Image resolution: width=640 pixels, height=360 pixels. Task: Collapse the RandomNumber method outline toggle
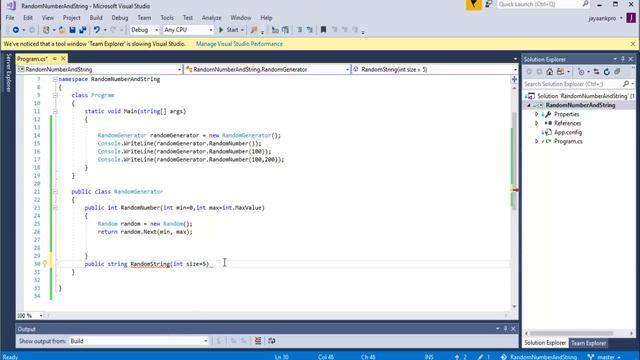[55, 208]
